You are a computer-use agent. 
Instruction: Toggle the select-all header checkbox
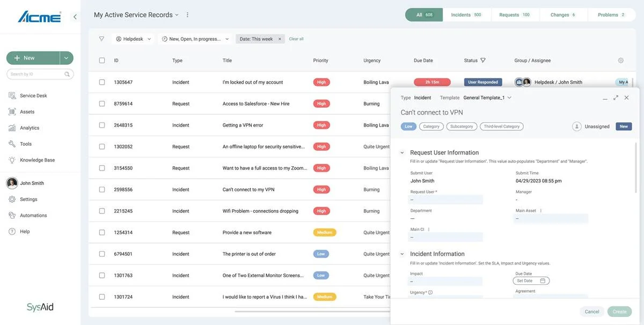coord(102,61)
